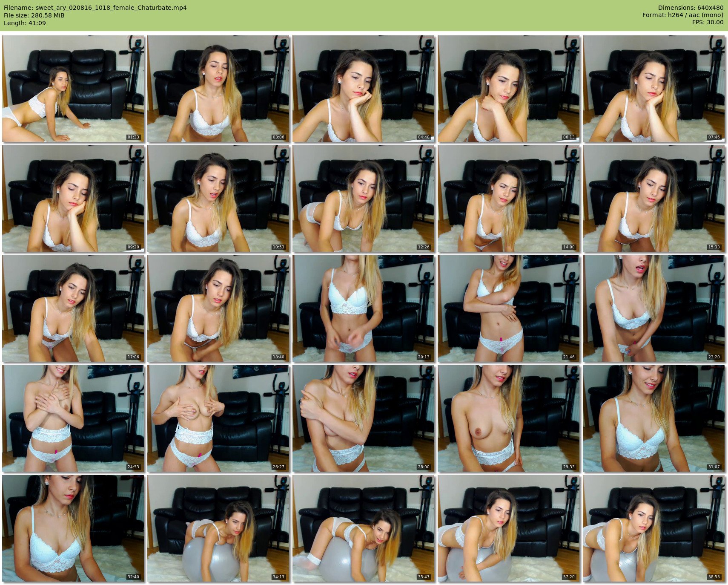728x585 pixels.
Task: Select the thumbnail labeled 09:20
Action: [x=73, y=199]
